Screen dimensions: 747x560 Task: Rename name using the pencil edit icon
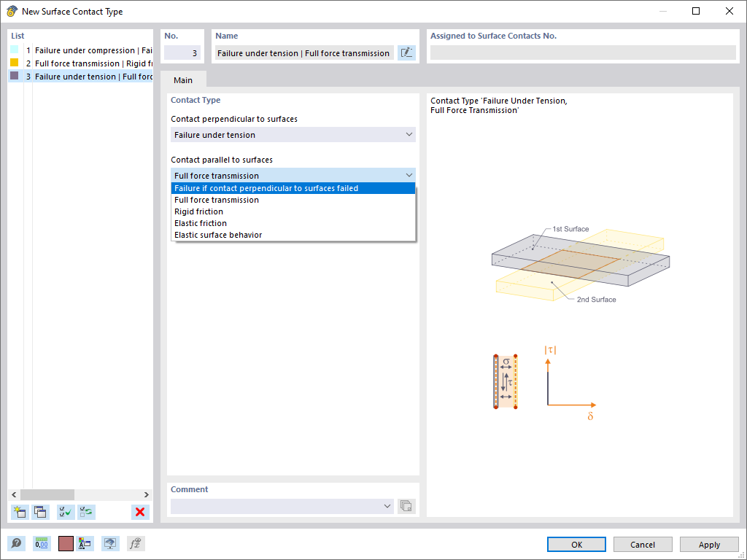406,52
